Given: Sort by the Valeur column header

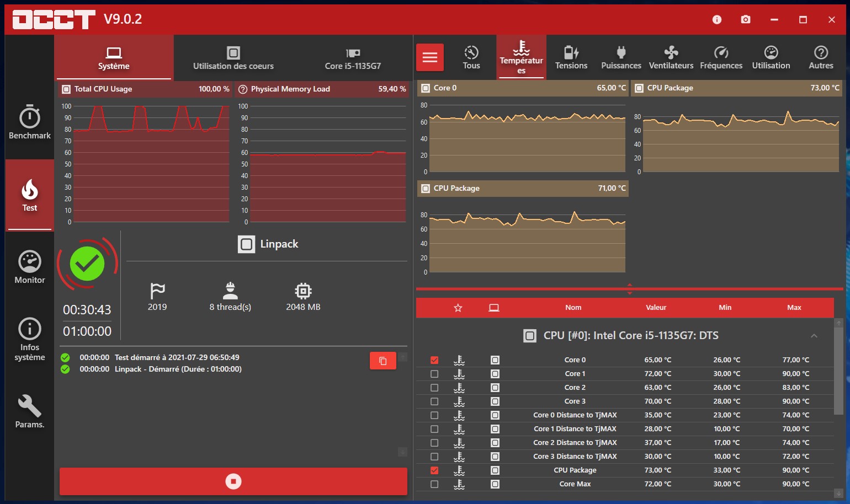Looking at the screenshot, I should click(656, 308).
